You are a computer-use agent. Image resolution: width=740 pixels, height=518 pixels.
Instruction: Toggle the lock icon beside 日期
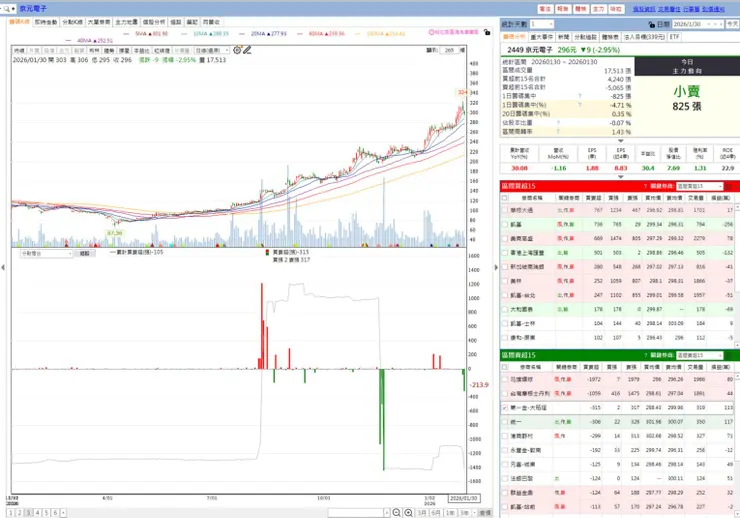pyautogui.click(x=652, y=24)
